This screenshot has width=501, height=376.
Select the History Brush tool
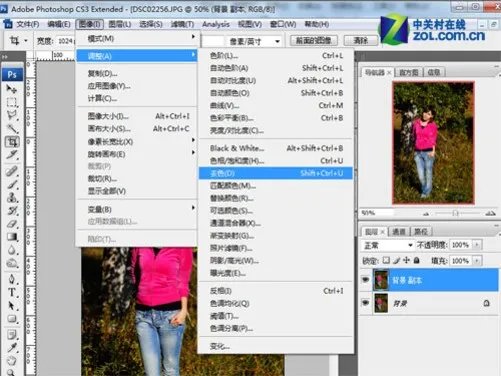click(x=12, y=211)
